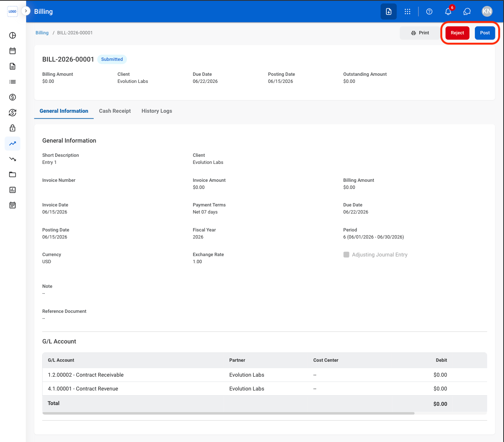Click the Outstanding Amount label in summary

pos(365,74)
